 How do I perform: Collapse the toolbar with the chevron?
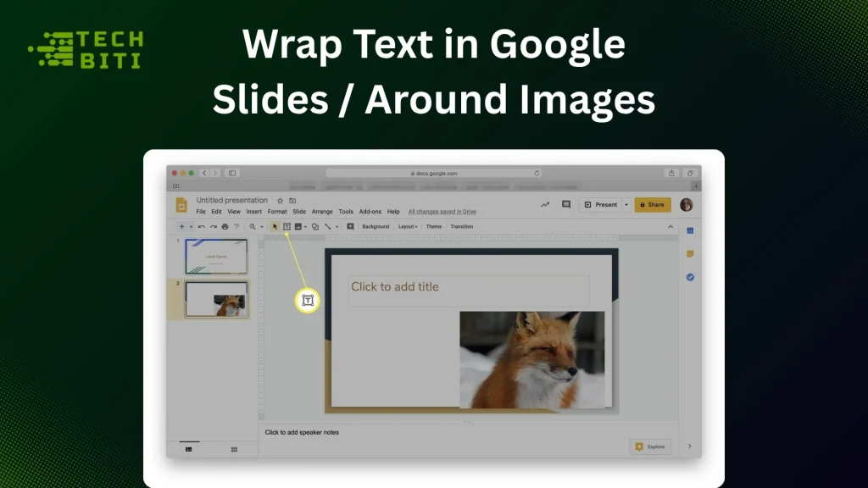tap(670, 226)
